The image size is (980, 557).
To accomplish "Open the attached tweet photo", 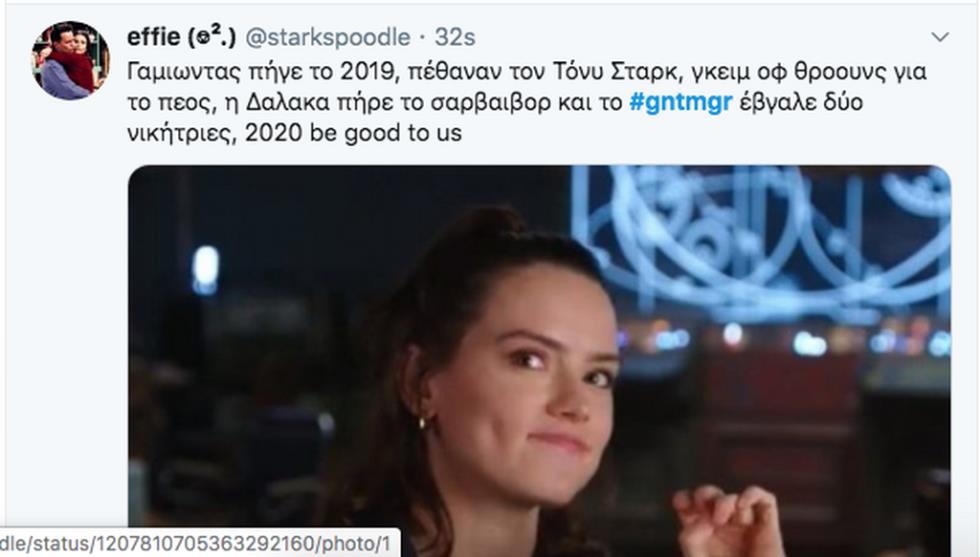I will coord(539,361).
